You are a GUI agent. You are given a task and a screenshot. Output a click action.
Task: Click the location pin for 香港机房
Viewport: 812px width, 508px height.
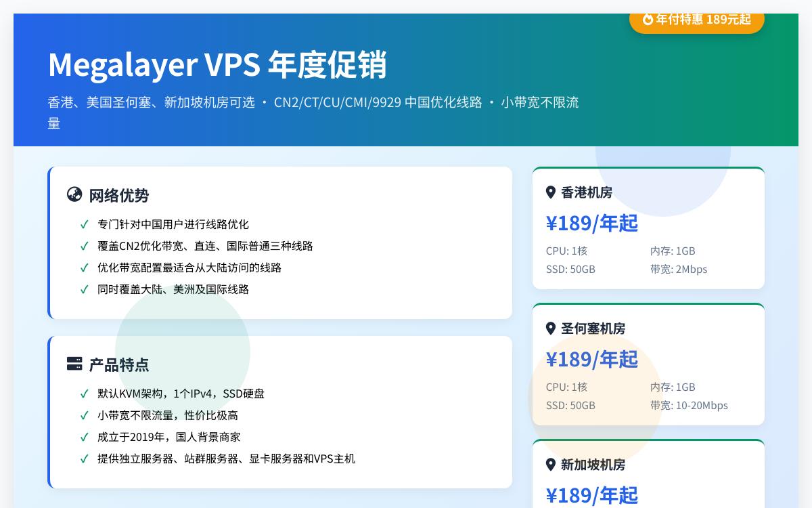[x=550, y=192]
